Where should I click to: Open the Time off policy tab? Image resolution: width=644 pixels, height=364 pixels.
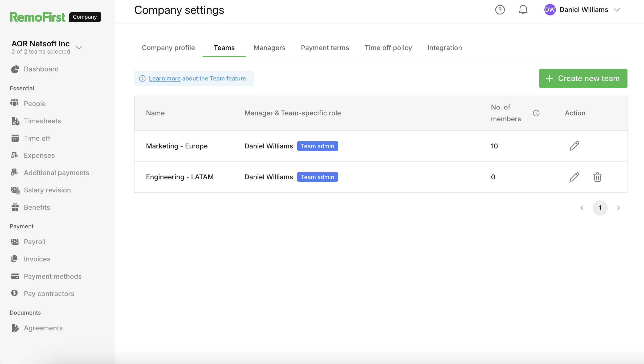tap(388, 48)
